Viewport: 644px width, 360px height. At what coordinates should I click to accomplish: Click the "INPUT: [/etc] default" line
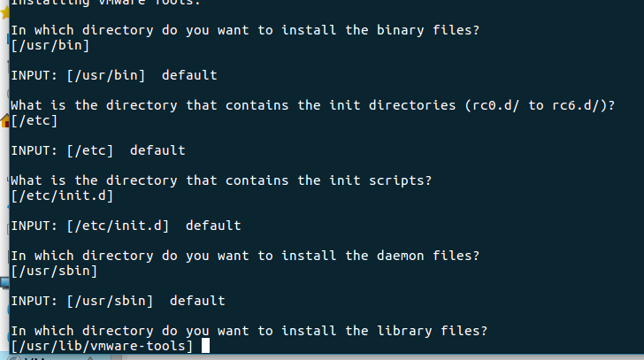98,150
